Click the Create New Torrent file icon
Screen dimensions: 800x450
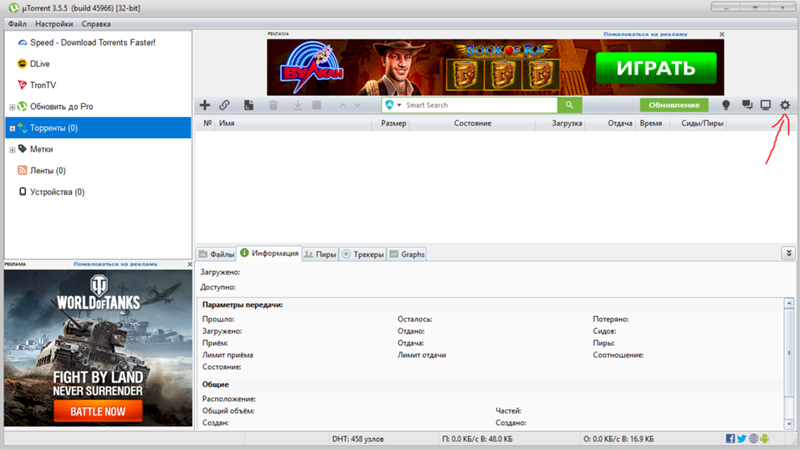coord(248,105)
